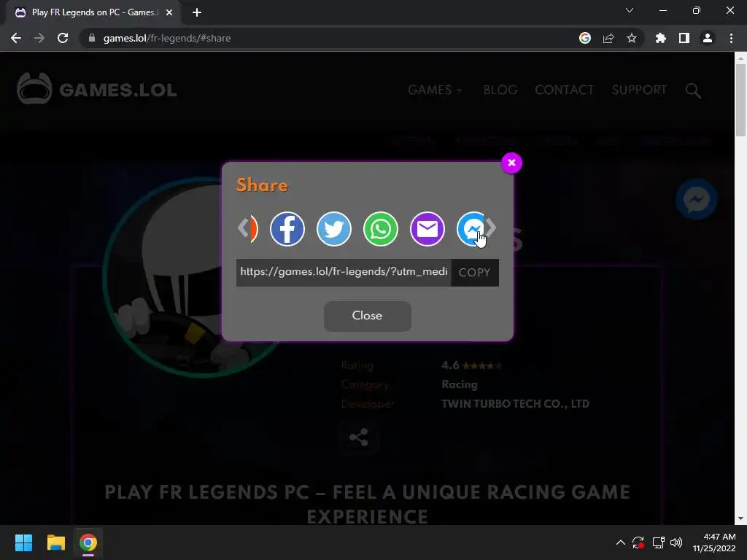Share via the Messenger icon in dialog
747x560 pixels.
tap(471, 229)
